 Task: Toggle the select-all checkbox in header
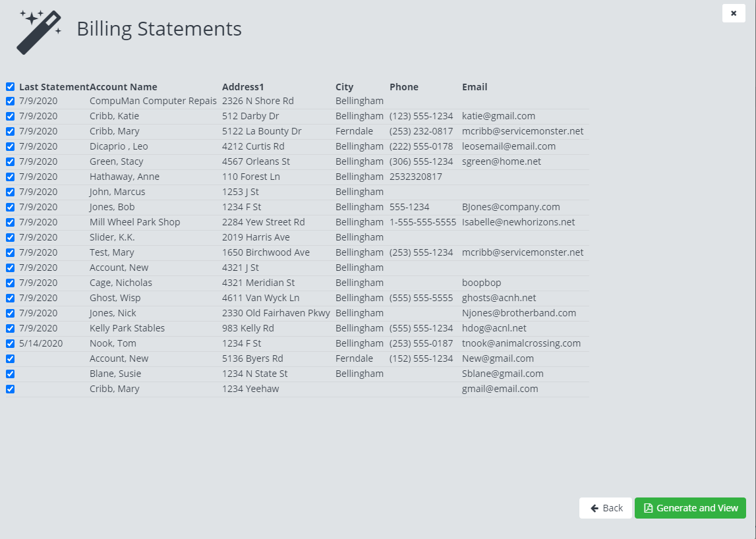point(10,87)
